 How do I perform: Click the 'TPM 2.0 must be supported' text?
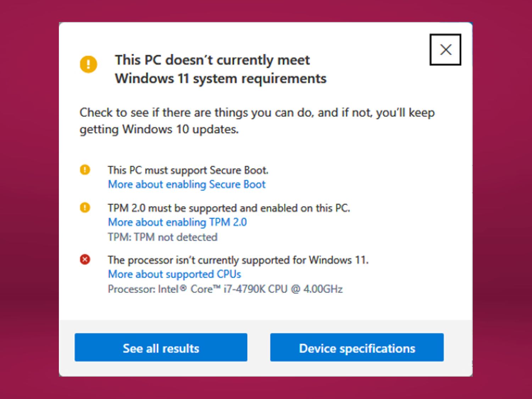pos(229,208)
